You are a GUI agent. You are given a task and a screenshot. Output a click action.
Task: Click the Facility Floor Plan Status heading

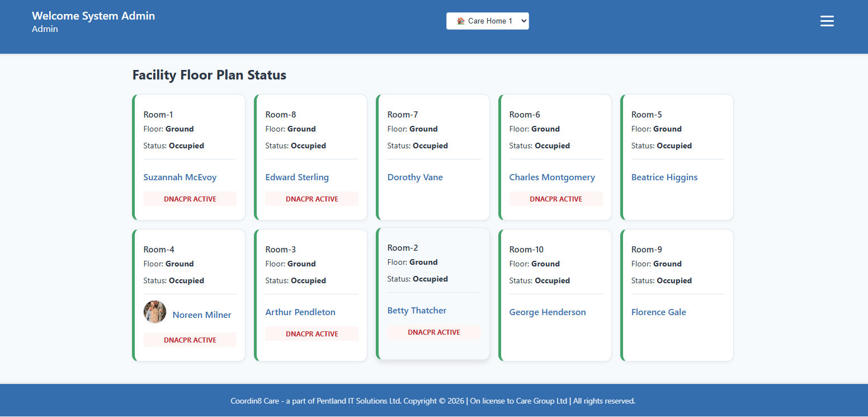point(209,75)
